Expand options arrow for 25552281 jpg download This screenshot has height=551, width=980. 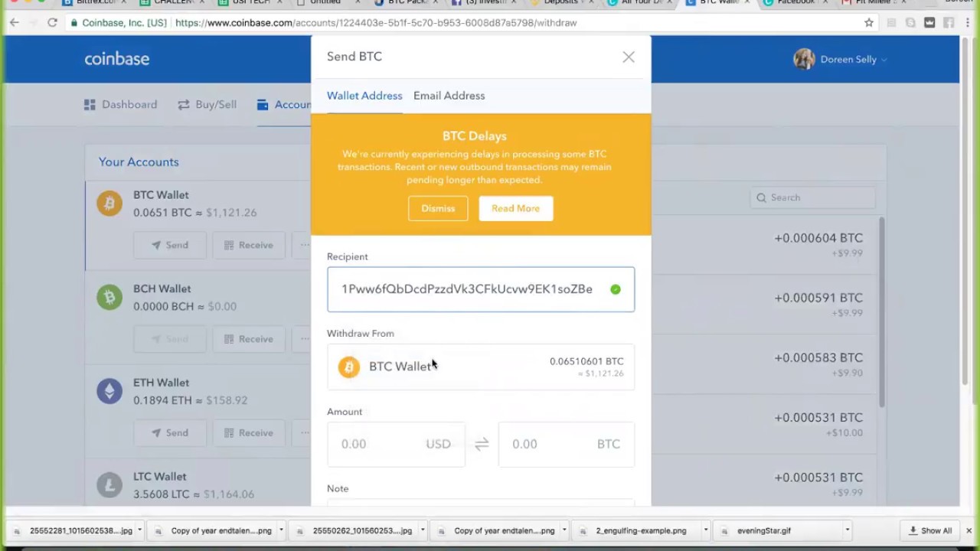(x=139, y=530)
